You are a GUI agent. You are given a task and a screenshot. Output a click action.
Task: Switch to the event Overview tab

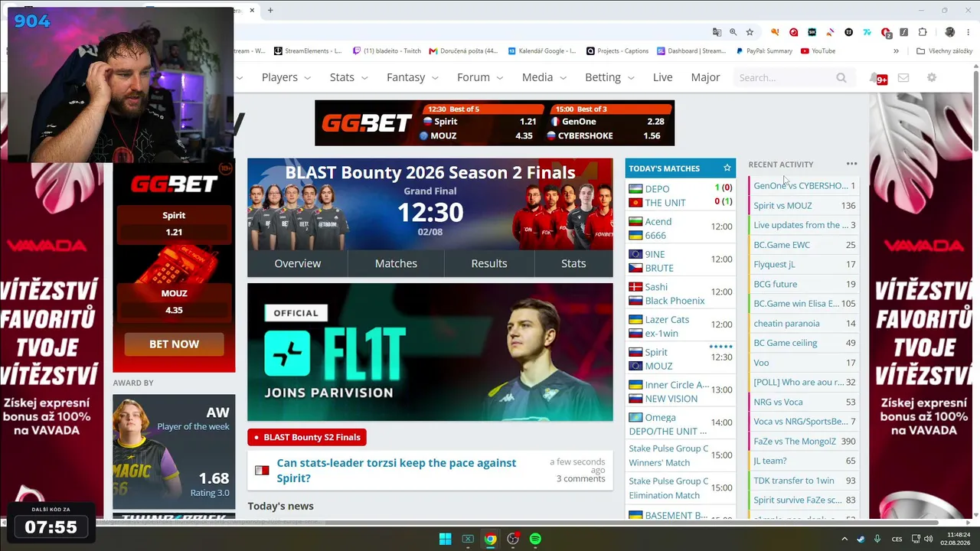298,263
